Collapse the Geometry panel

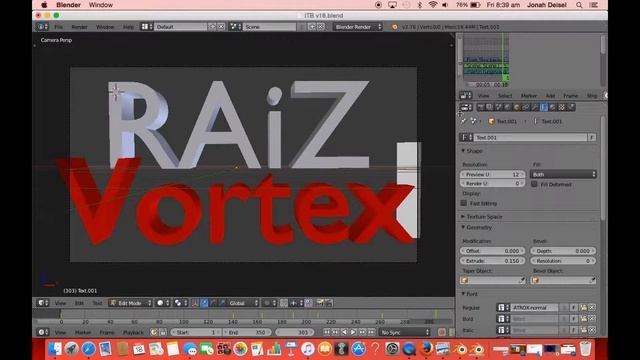coord(476,227)
